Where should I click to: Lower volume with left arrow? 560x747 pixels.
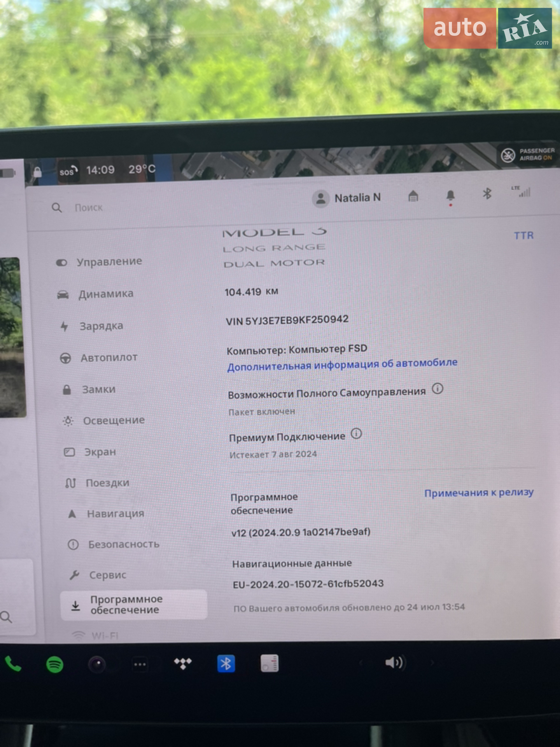pyautogui.click(x=360, y=662)
